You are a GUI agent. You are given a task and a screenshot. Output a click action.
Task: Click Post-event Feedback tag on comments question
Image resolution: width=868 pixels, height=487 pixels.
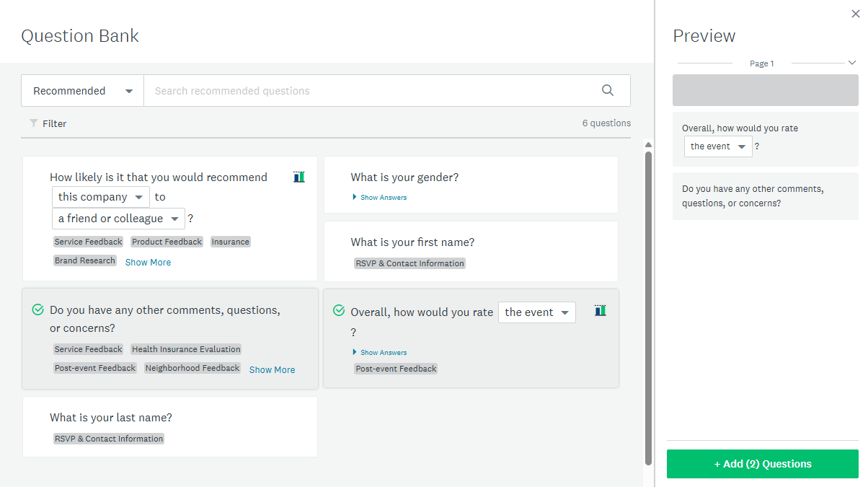(95, 368)
